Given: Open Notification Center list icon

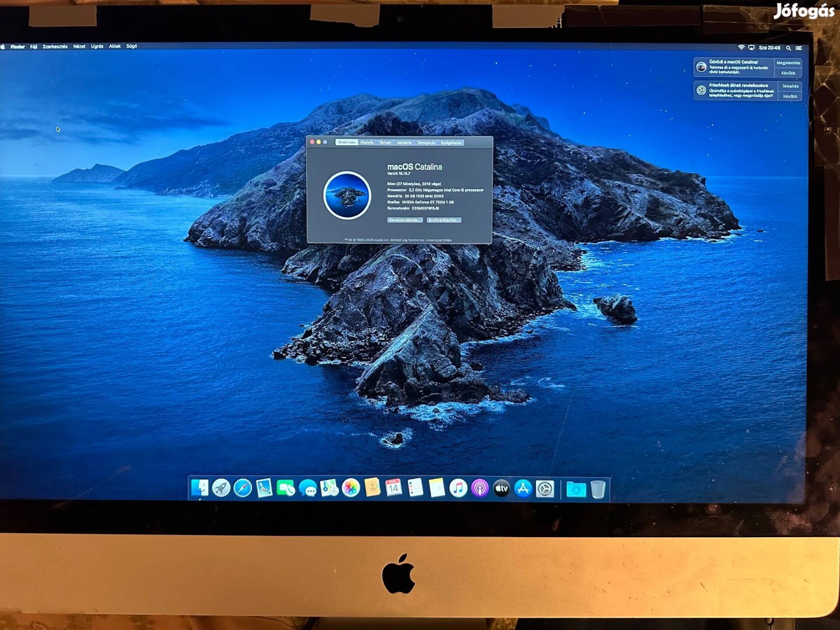Looking at the screenshot, I should click(x=799, y=48).
